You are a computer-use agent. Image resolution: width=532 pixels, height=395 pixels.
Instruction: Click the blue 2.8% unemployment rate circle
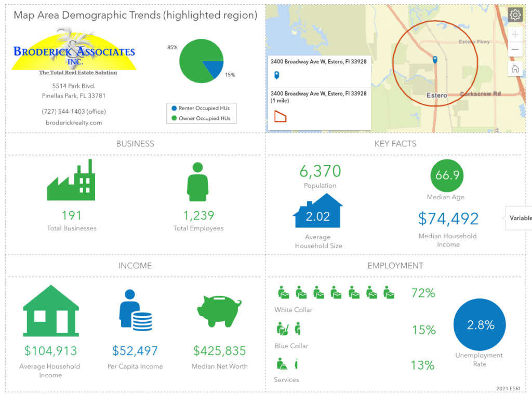(x=480, y=325)
